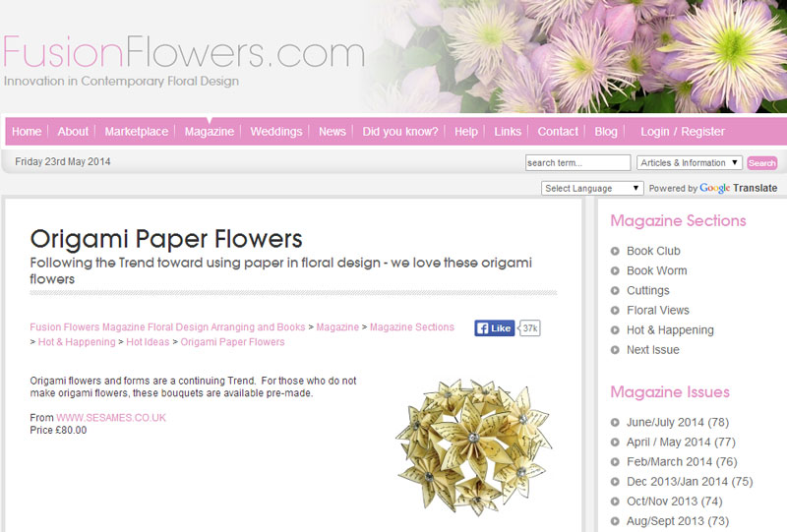Open Contact in the navigation bar
Image resolution: width=787 pixels, height=532 pixels.
[x=558, y=132]
